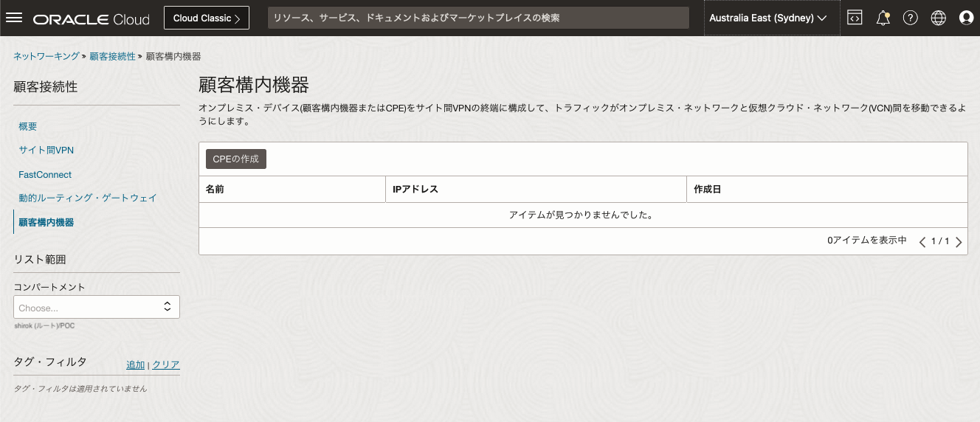Click the 1 / 1 page indicator

tap(940, 241)
